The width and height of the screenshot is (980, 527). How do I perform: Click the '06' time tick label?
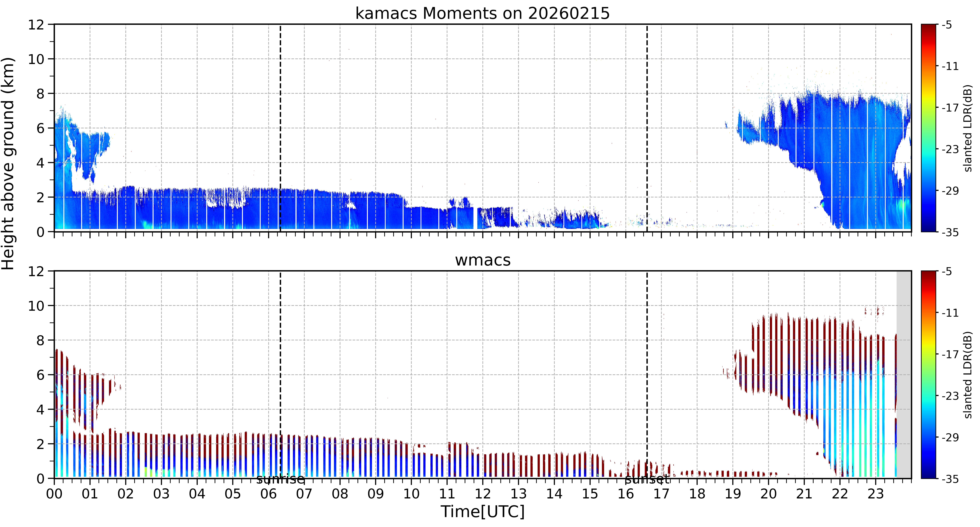point(269,494)
